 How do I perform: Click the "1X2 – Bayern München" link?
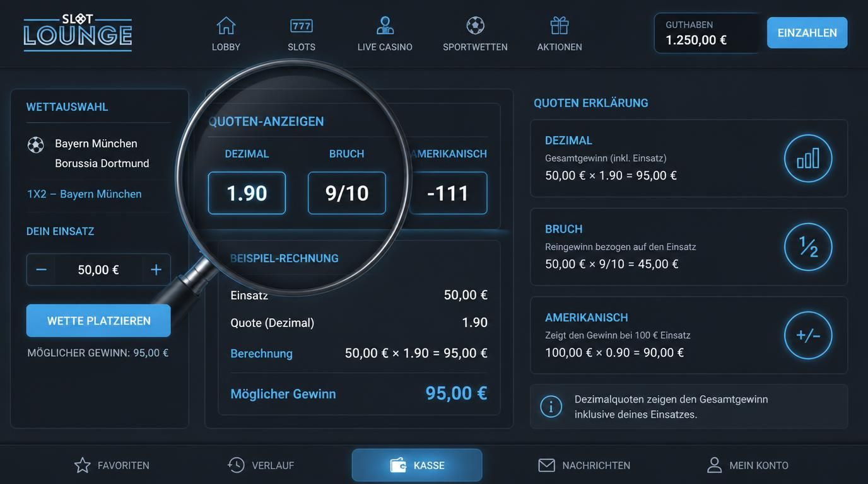(85, 194)
